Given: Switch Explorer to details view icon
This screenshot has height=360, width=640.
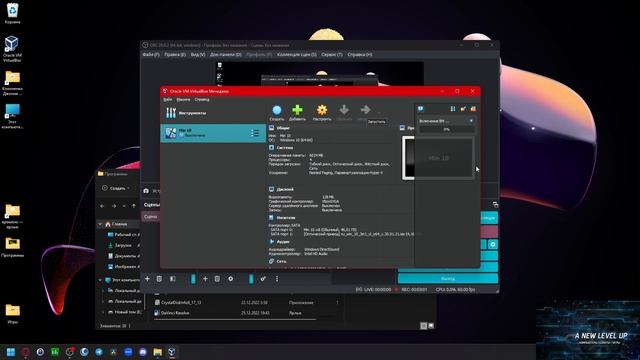Looking at the screenshot, I should click(x=424, y=326).
